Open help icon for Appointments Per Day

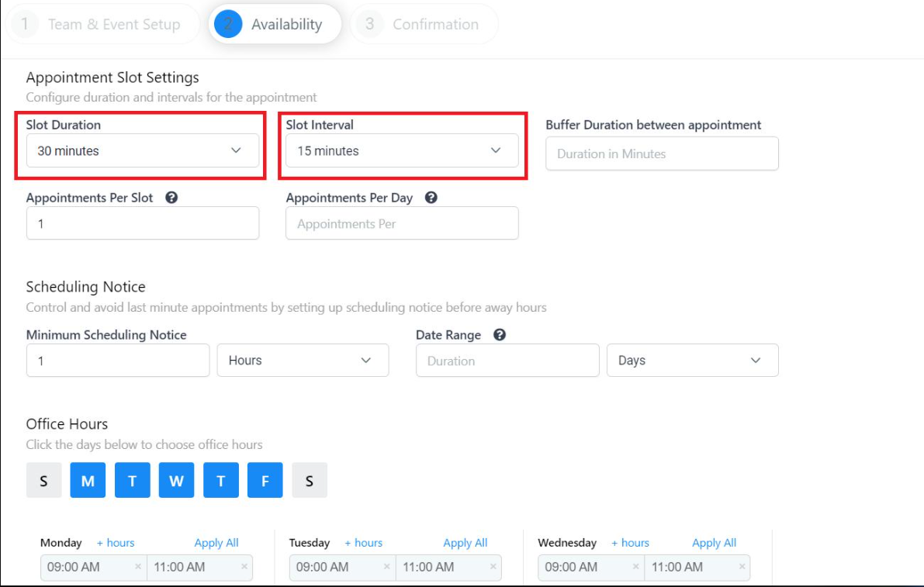[431, 198]
